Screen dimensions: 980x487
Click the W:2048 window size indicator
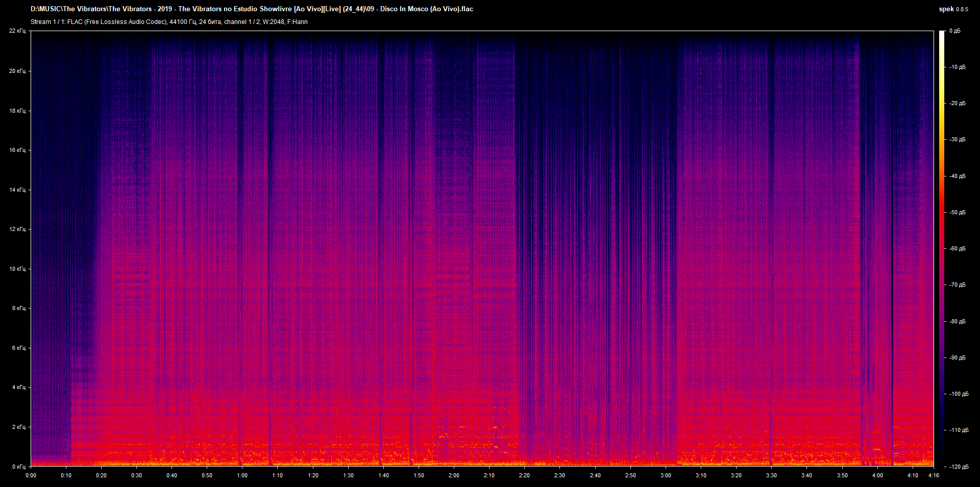point(274,22)
